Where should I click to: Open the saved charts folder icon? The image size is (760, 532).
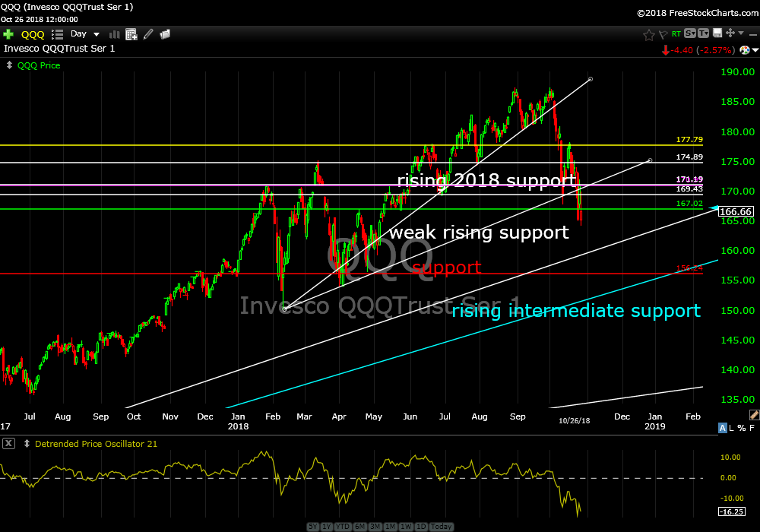click(165, 34)
